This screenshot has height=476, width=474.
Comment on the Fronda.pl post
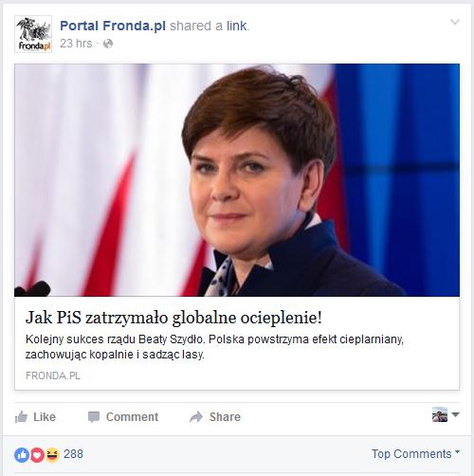[123, 417]
